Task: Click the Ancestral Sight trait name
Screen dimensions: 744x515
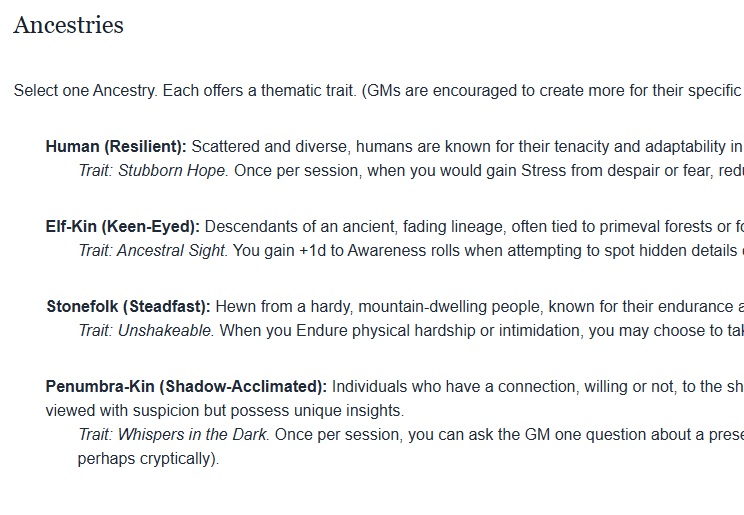Action: coord(172,250)
